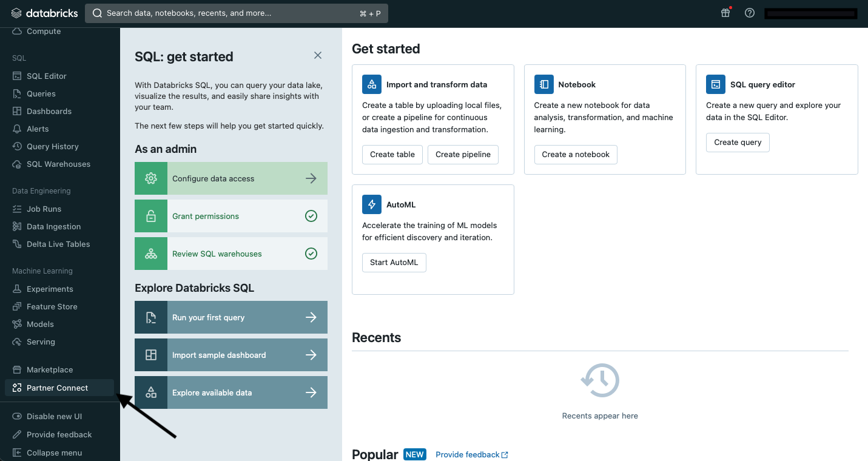
Task: Click arrow on Explore available data
Action: [x=311, y=392]
